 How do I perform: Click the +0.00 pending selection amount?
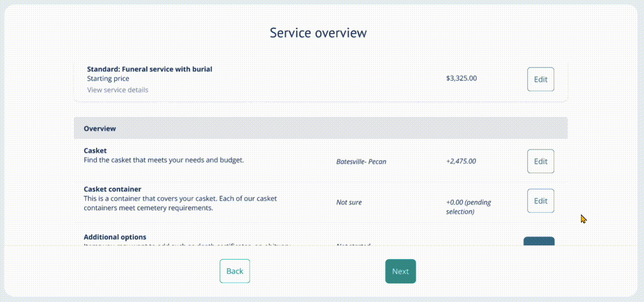click(x=468, y=207)
